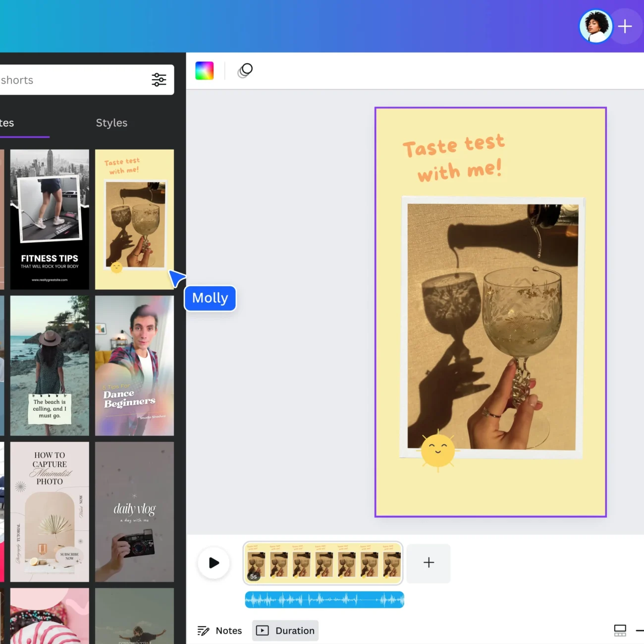Select the Fitness Tips template
This screenshot has width=644, height=644.
click(50, 219)
